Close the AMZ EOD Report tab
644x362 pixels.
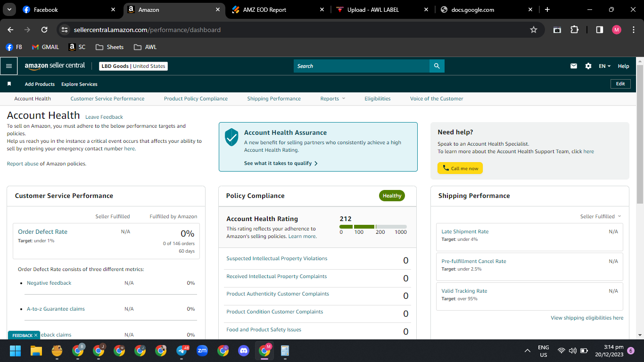tap(322, 9)
